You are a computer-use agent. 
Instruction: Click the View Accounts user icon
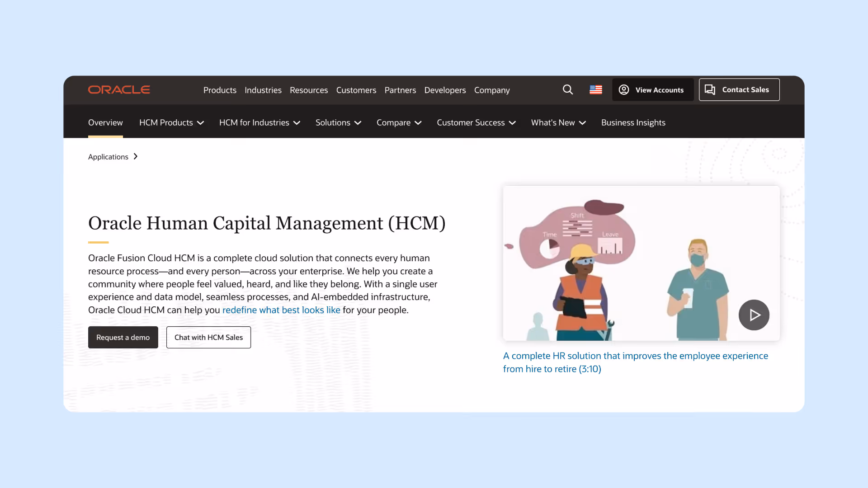click(x=624, y=90)
